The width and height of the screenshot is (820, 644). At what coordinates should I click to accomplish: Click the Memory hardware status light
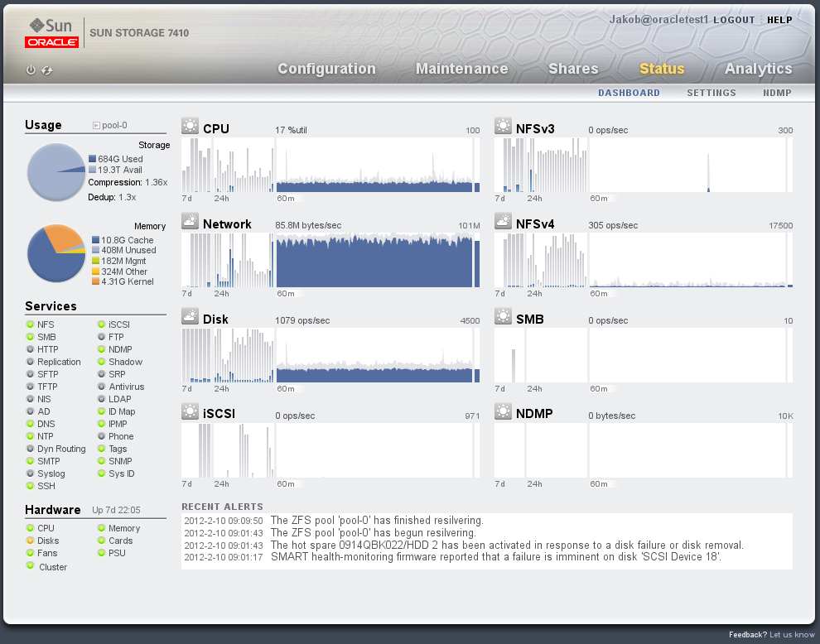pyautogui.click(x=101, y=528)
